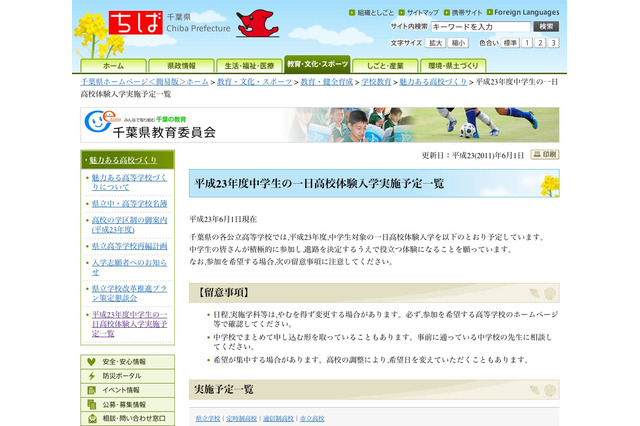Image resolution: width=640 pixels, height=426 pixels.
Task: Click the 検索 search button
Action: pos(546,27)
